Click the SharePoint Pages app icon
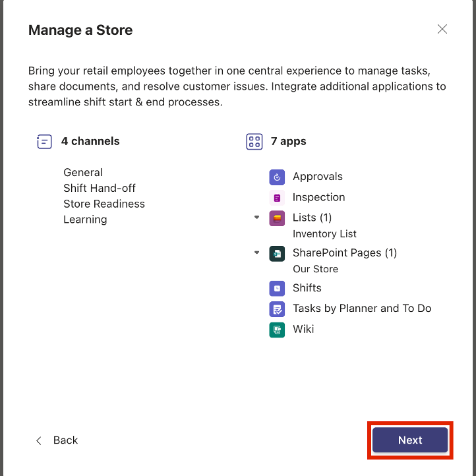The height and width of the screenshot is (476, 476). [x=277, y=253]
